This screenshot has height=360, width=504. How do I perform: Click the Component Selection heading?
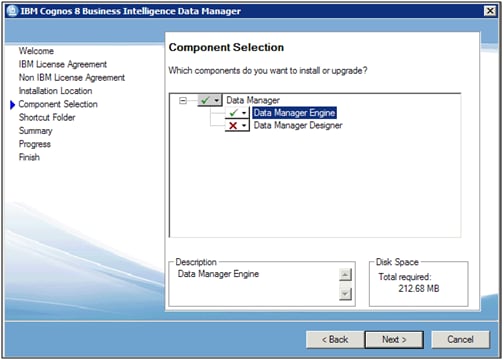coord(226,47)
